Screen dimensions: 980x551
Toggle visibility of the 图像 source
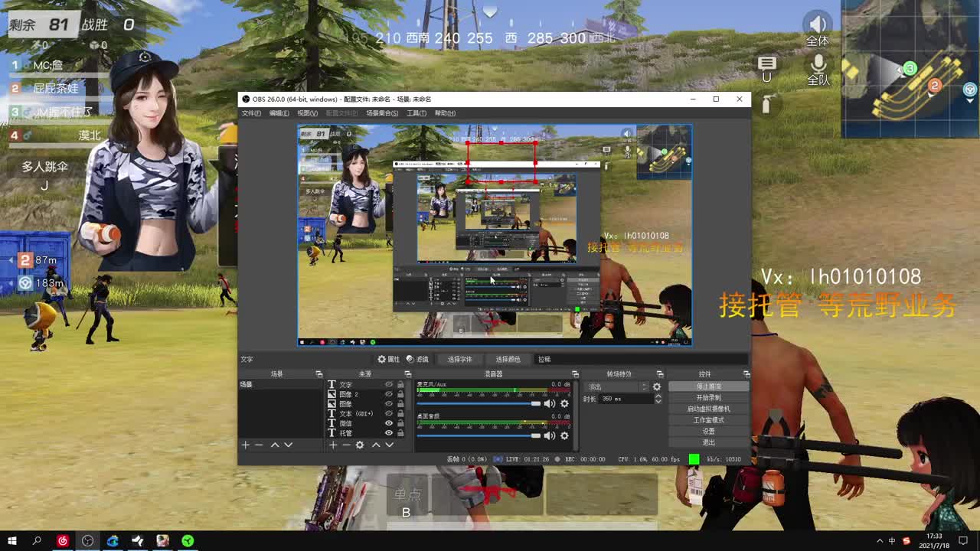point(389,404)
